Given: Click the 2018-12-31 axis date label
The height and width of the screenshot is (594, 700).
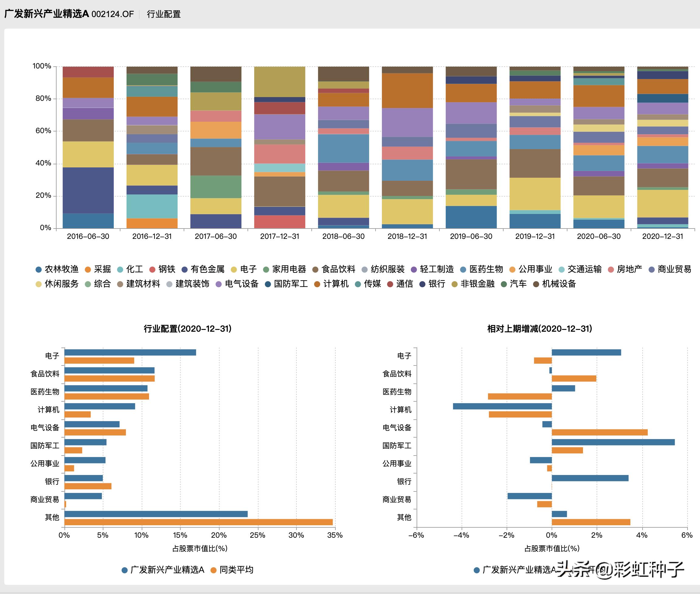Looking at the screenshot, I should pos(407,236).
